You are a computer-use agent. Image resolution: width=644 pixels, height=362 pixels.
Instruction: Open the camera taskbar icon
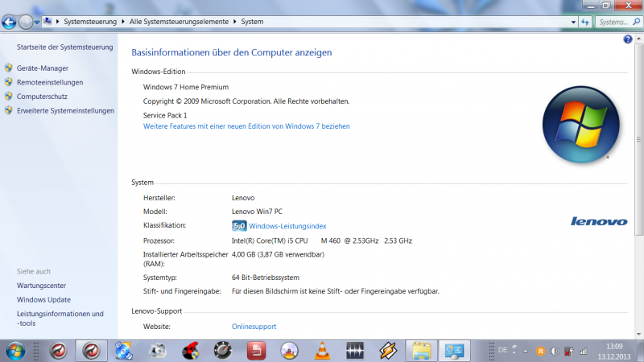coord(157,352)
